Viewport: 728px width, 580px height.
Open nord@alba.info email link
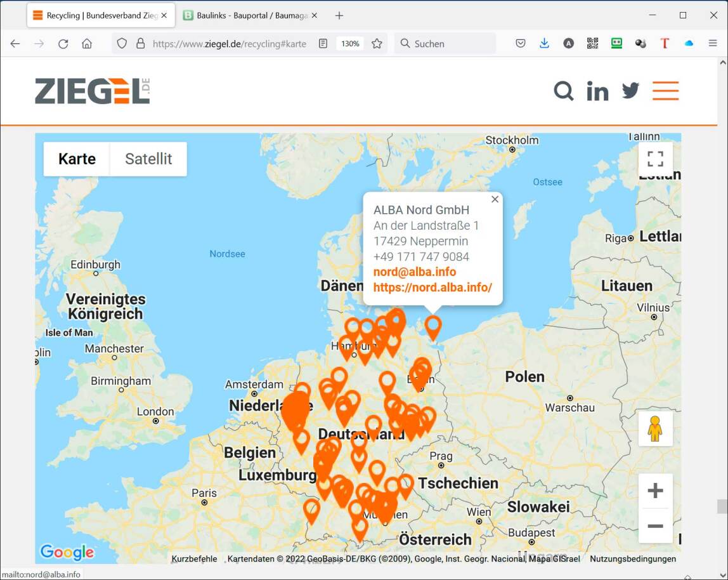coord(415,272)
